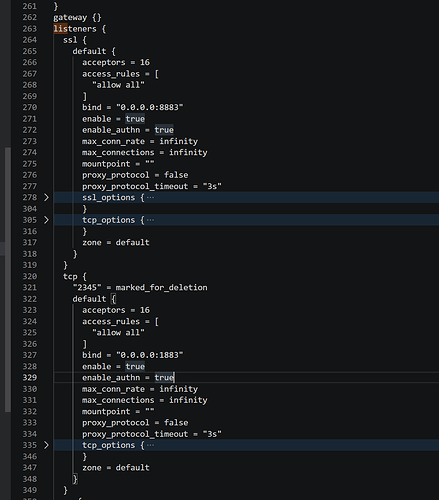This screenshot has width=439, height=500.
Task: Click line number 320 beside tcp block
Action: click(x=30, y=276)
